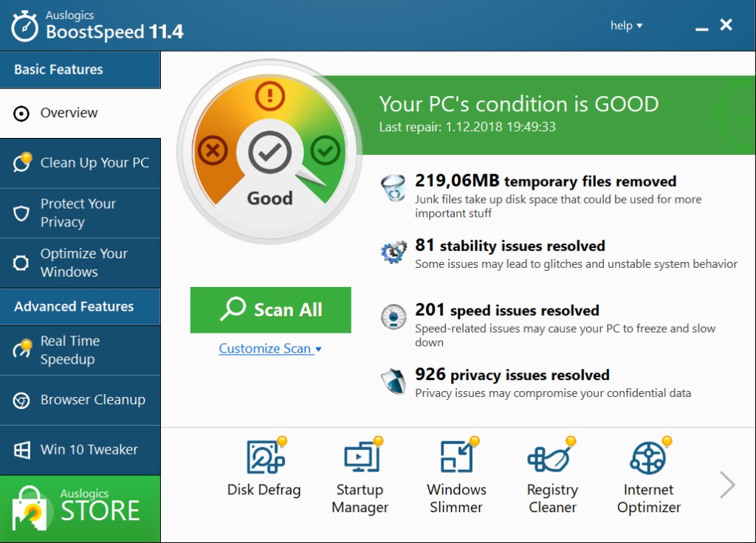Open the Disk Defrag tool icon
Viewport: 756px width, 543px height.
pos(264,458)
